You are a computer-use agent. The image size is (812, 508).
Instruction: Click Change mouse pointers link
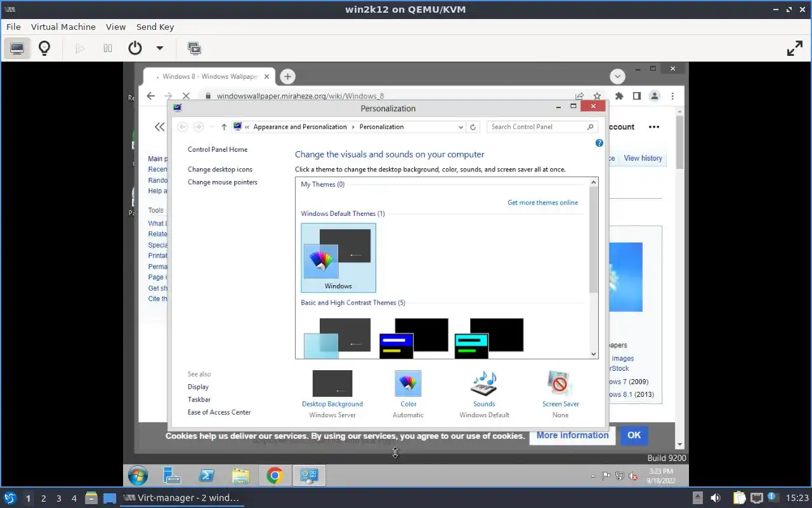click(223, 182)
